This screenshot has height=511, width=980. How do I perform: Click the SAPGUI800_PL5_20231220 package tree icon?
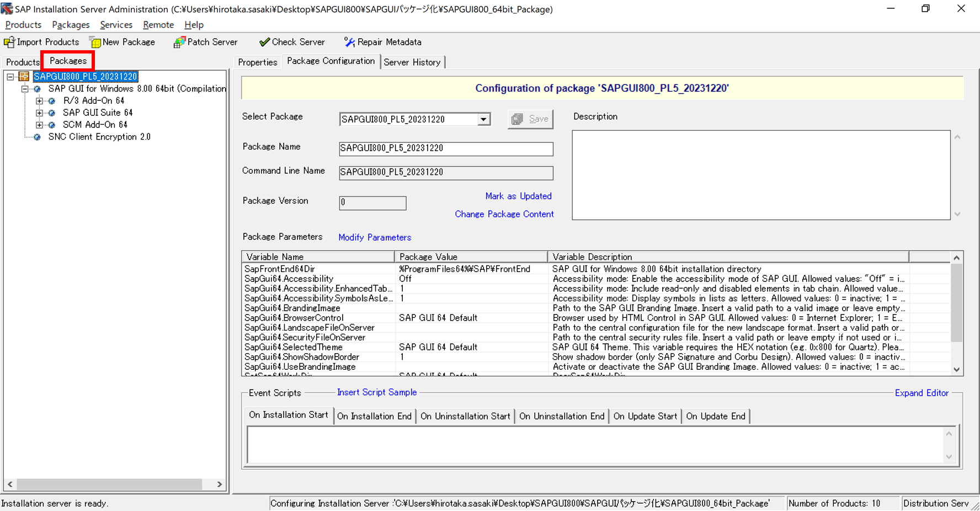24,76
